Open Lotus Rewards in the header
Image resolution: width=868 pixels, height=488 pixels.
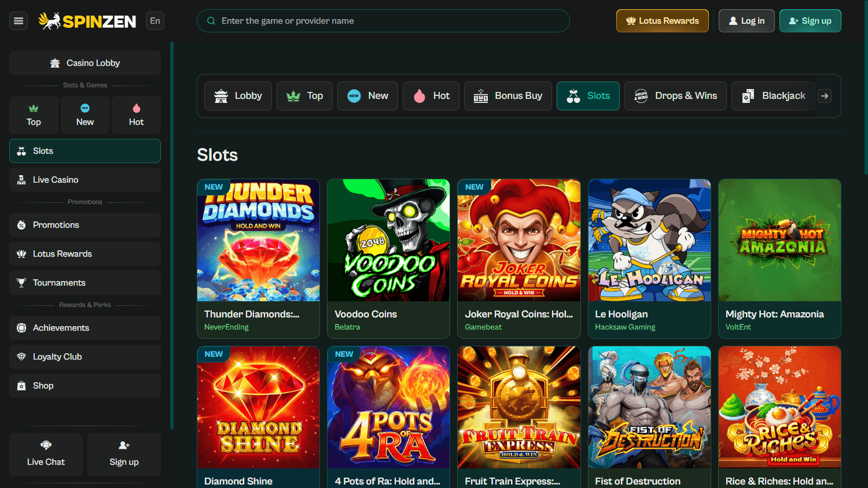coord(663,21)
